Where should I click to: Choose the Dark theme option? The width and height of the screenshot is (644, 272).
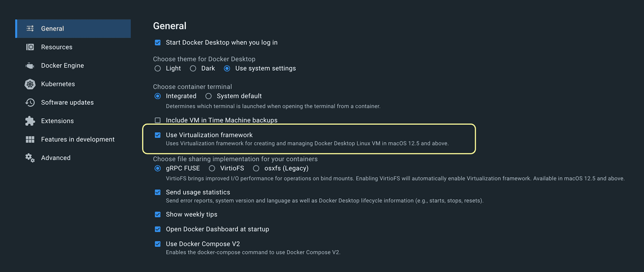(x=193, y=68)
